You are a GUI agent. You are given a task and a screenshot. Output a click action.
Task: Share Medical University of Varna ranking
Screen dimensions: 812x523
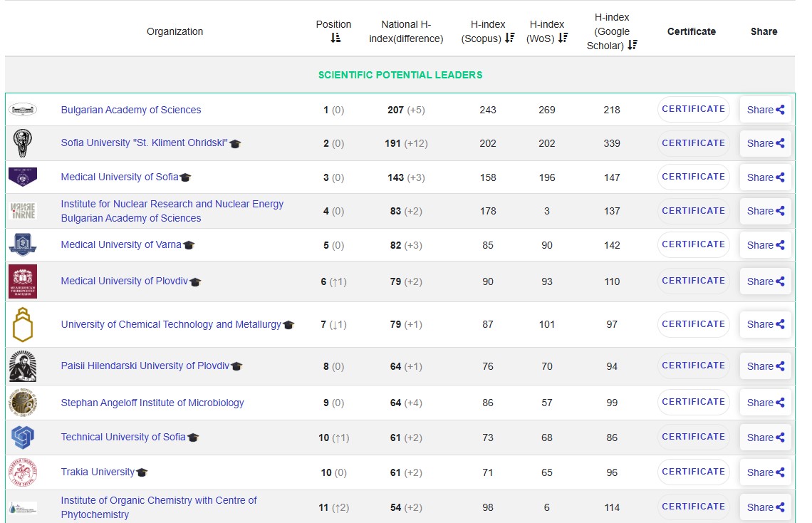pyautogui.click(x=766, y=245)
